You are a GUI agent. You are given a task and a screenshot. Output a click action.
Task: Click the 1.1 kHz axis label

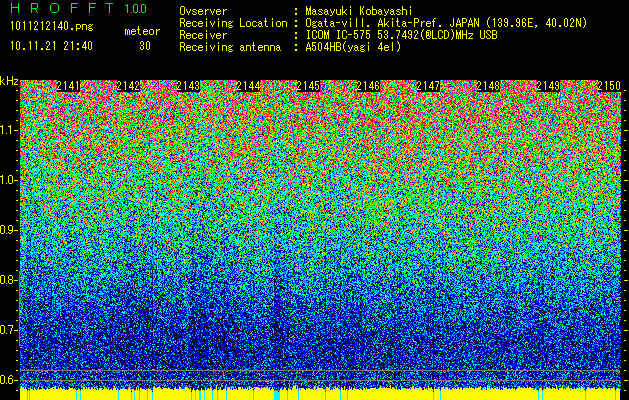tap(8, 130)
